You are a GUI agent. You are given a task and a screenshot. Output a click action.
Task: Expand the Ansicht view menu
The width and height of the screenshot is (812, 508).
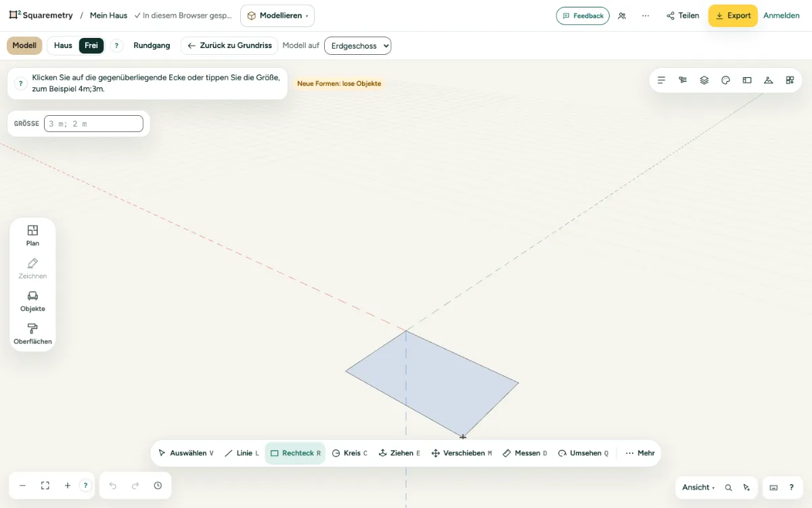[698, 488]
